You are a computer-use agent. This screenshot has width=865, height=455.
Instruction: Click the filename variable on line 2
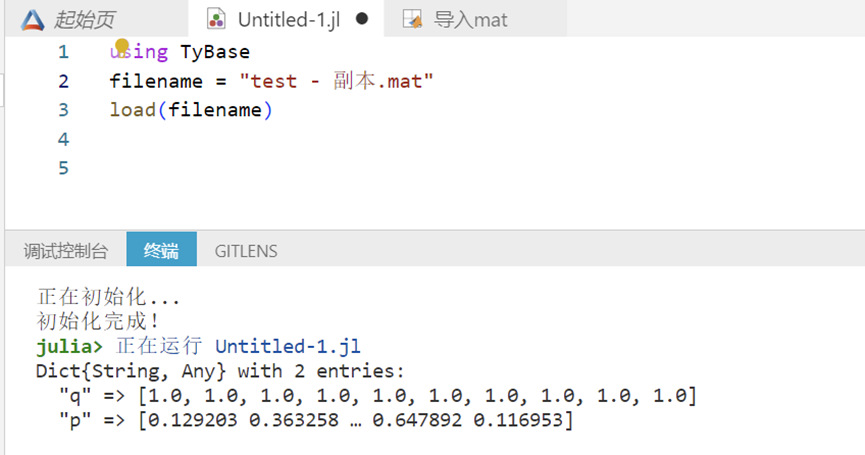pos(156,81)
